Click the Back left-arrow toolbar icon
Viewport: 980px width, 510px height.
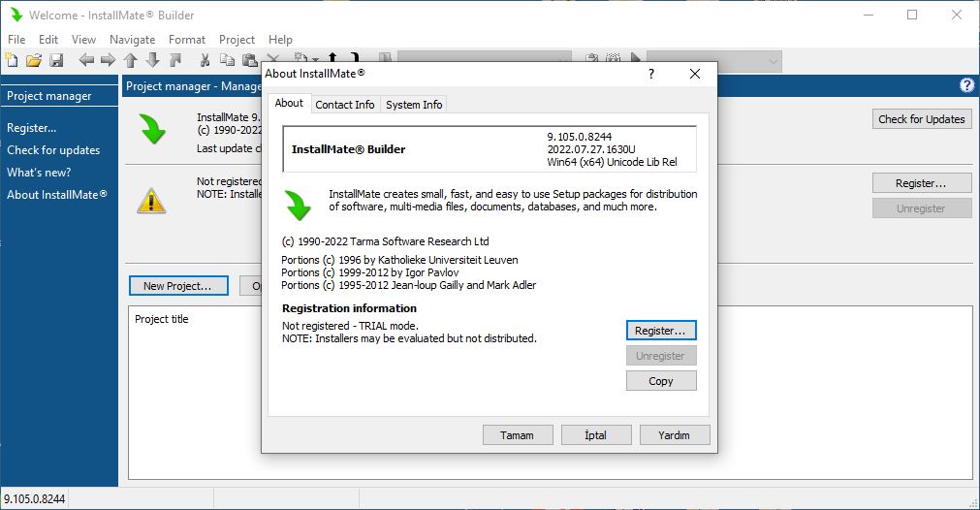pyautogui.click(x=86, y=60)
